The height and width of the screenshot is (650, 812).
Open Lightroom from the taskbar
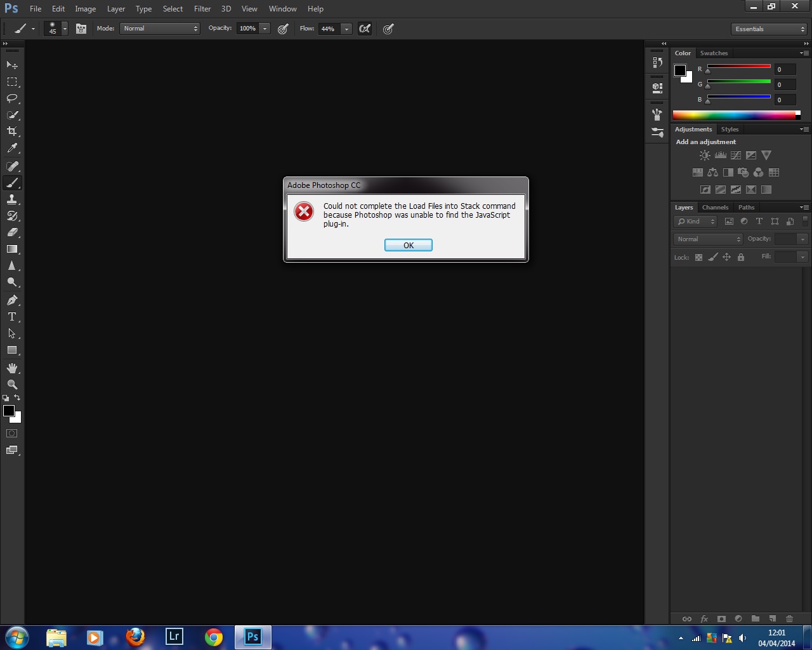[174, 637]
